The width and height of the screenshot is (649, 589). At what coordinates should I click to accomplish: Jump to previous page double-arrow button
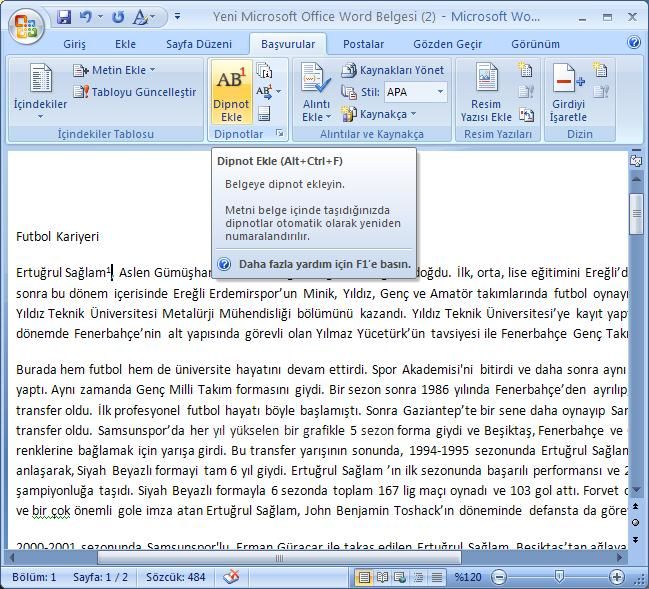point(635,506)
